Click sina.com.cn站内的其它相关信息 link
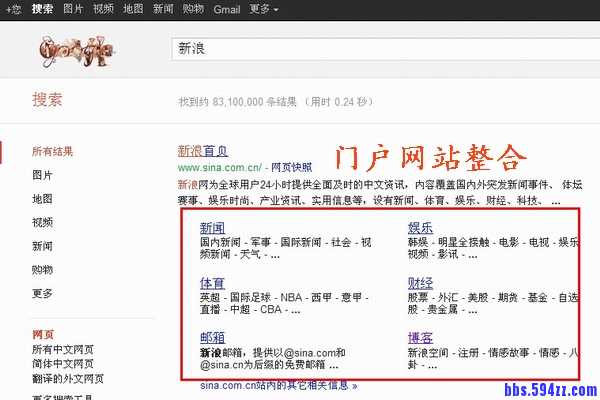Image resolution: width=600 pixels, height=400 pixels. [x=278, y=386]
